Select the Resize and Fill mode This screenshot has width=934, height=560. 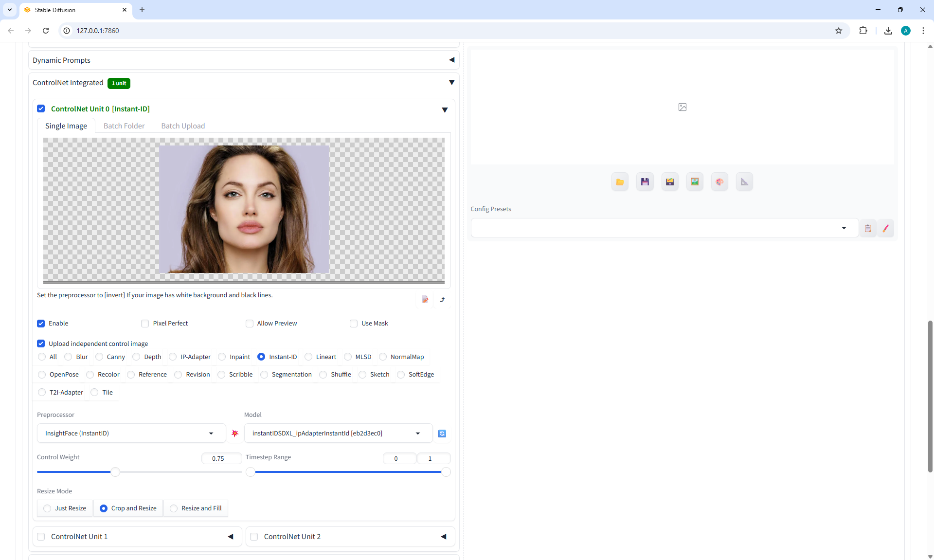pos(174,508)
